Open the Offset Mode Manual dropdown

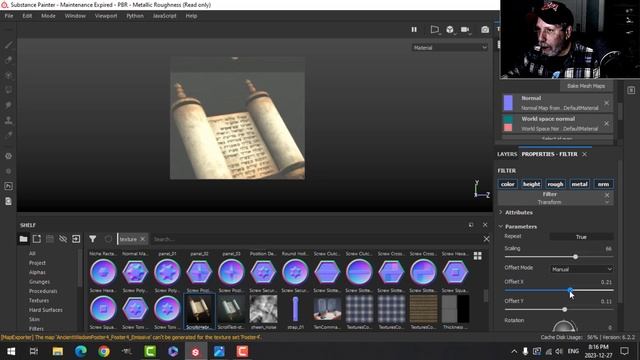(582, 269)
